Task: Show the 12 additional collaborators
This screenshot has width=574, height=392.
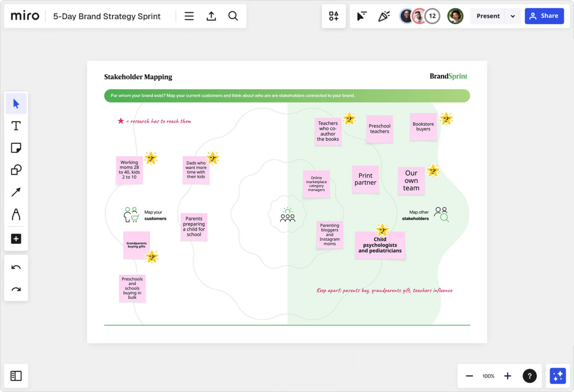Action: [432, 16]
